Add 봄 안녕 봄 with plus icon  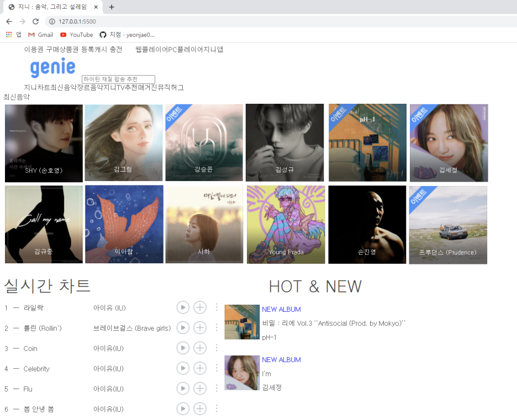click(x=200, y=409)
